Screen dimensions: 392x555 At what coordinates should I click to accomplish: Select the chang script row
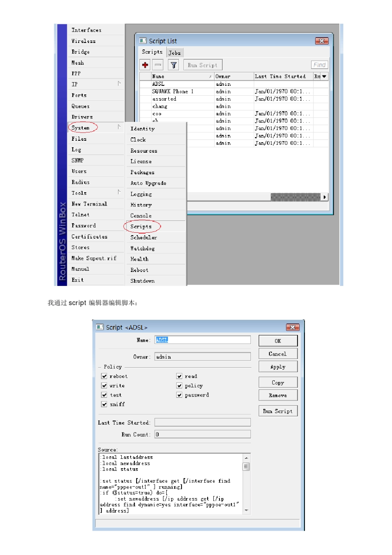click(234, 106)
